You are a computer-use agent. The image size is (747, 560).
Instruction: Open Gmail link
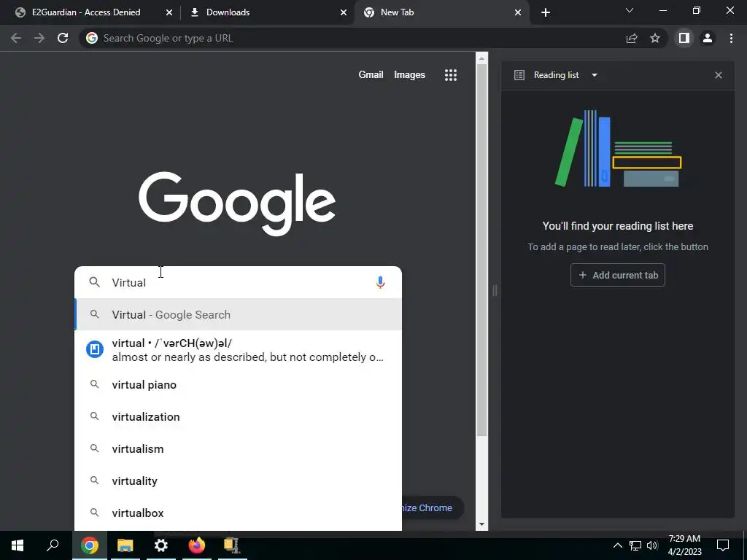[371, 75]
